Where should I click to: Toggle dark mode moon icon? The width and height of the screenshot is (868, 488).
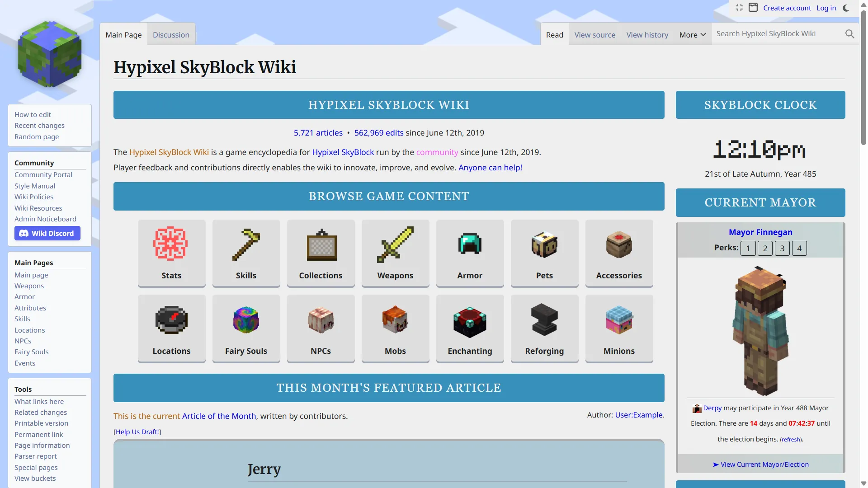coord(846,8)
